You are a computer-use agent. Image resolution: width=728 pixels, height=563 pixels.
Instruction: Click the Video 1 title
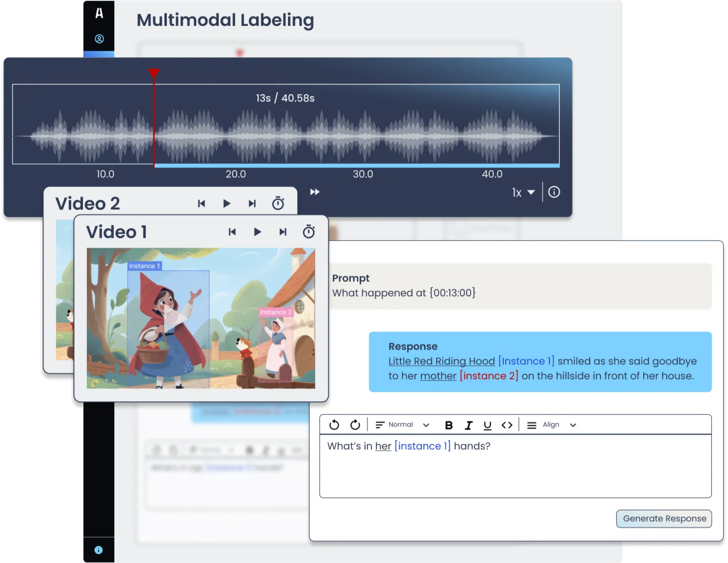116,232
